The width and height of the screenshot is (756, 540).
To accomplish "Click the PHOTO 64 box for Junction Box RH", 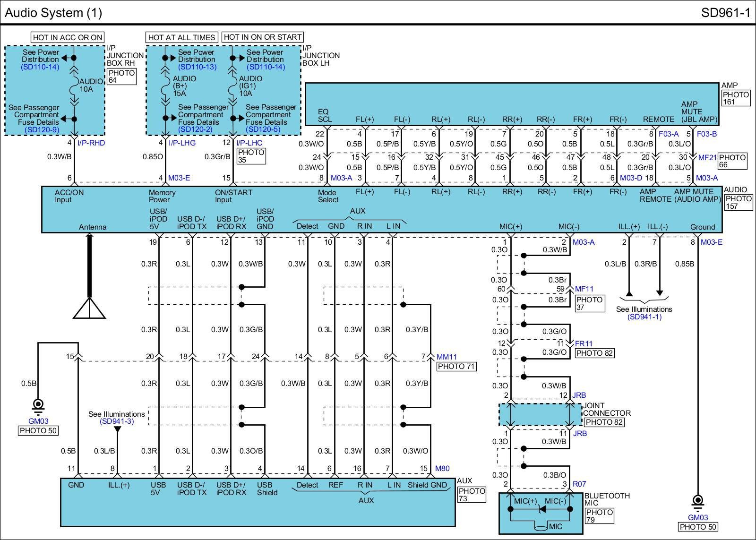I will click(121, 77).
